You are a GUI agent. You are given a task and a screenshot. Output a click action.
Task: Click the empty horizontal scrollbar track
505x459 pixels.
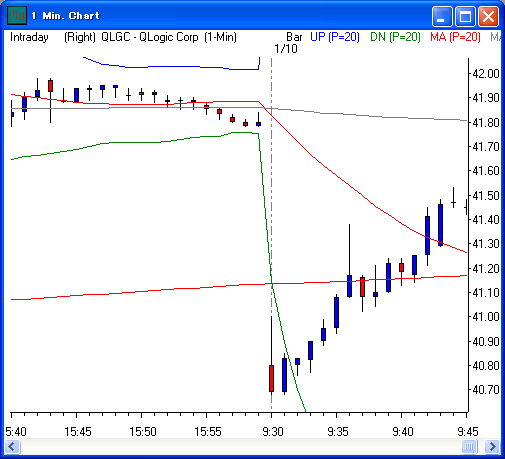click(x=240, y=446)
